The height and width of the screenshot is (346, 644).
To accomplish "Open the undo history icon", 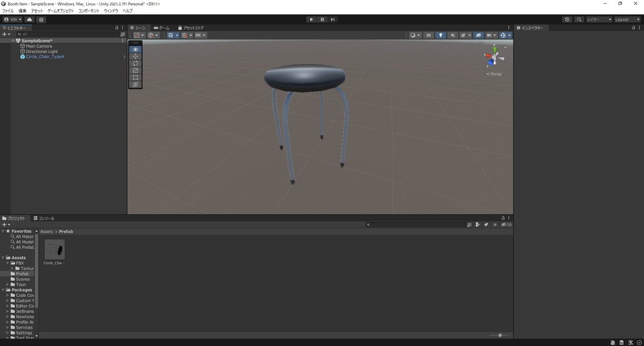I will (567, 20).
